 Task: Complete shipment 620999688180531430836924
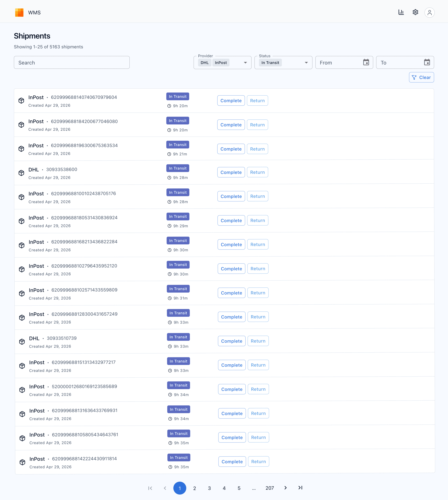pos(231,220)
